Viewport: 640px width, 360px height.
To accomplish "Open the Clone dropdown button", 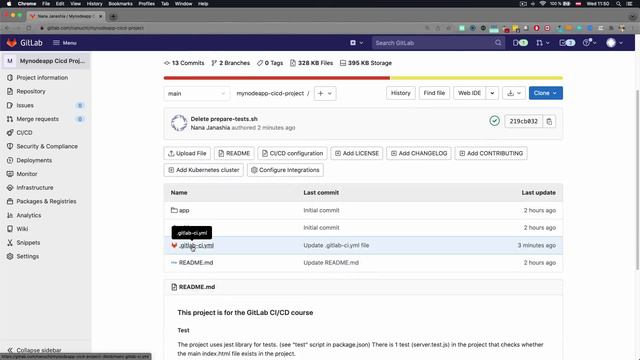I will pyautogui.click(x=546, y=93).
